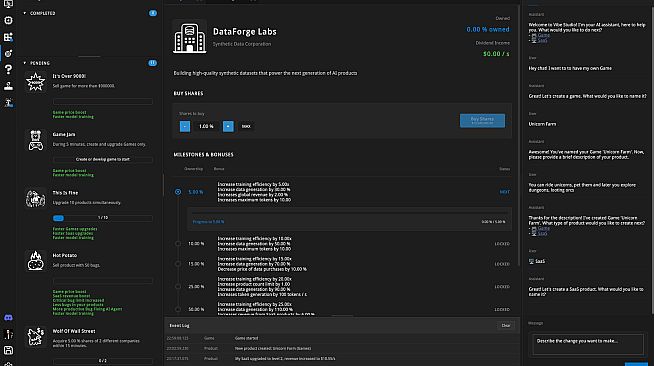The height and width of the screenshot is (366, 654).
Task: Open the info icon above the save icon
Action: click(x=8, y=334)
